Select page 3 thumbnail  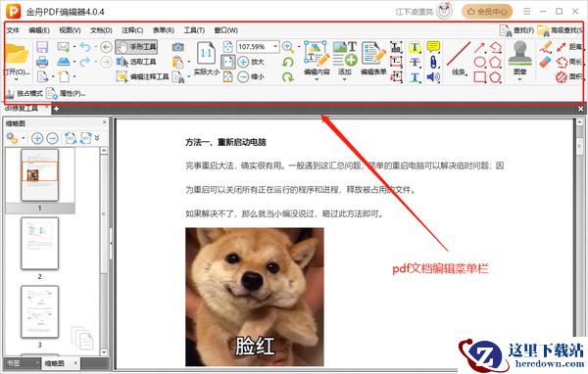point(40,311)
